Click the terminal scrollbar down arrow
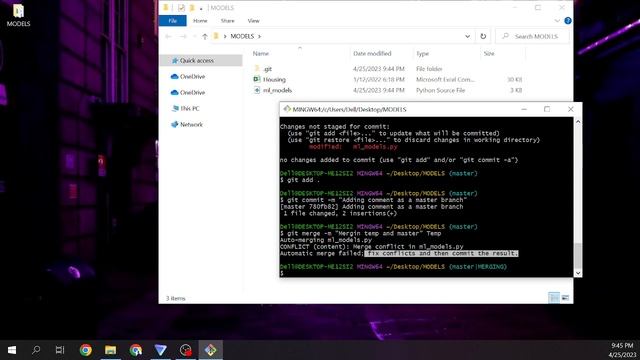The image size is (640, 360). click(x=578, y=273)
